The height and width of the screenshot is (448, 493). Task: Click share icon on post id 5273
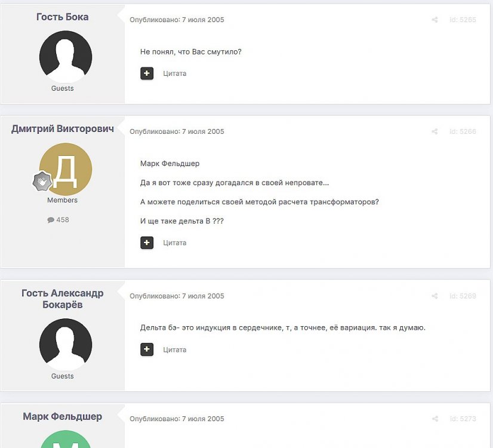[x=435, y=419]
